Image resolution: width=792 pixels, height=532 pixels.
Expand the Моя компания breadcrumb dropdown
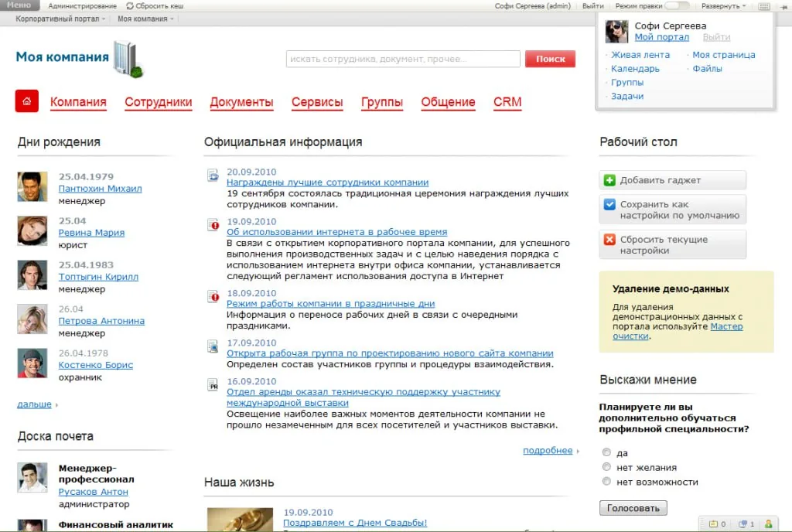coord(145,19)
